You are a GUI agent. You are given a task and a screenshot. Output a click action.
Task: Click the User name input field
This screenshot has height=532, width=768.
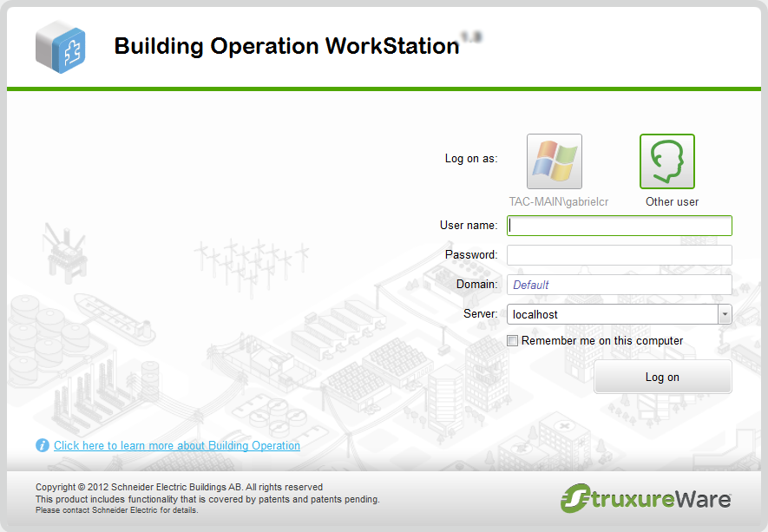pyautogui.click(x=619, y=226)
